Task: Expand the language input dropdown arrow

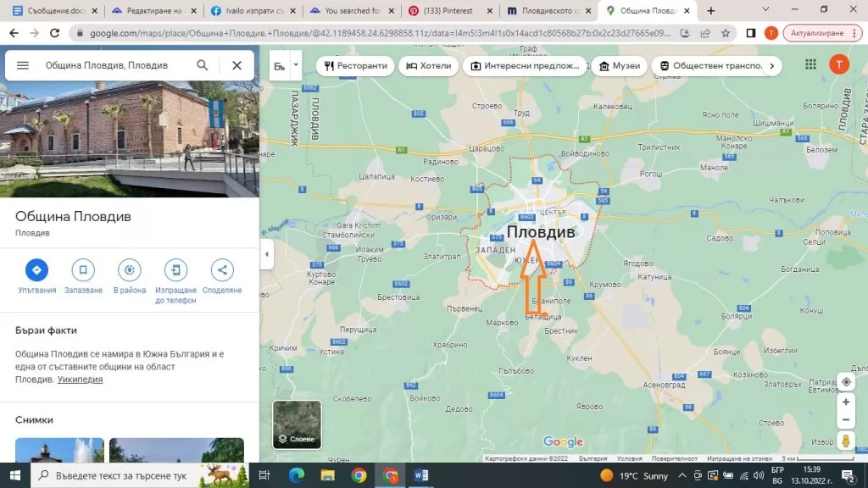Action: [296, 65]
